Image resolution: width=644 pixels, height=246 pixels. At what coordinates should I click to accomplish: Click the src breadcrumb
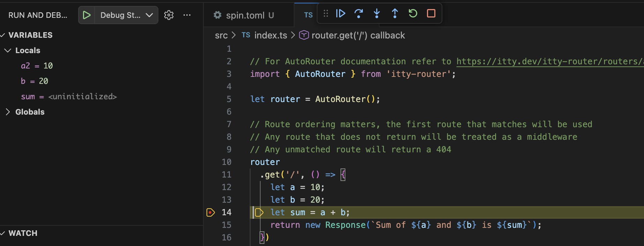(x=221, y=35)
